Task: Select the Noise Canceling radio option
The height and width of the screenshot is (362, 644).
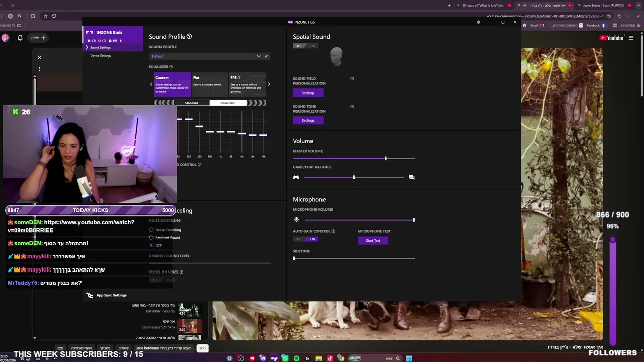Action: (x=151, y=230)
